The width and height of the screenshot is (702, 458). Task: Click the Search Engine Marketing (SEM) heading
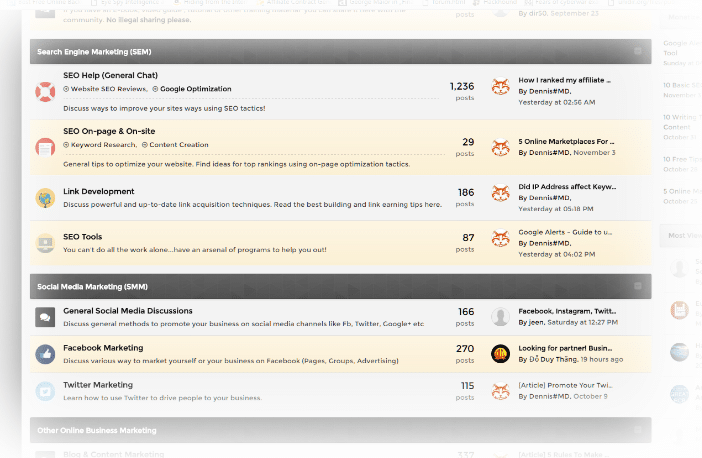(94, 52)
